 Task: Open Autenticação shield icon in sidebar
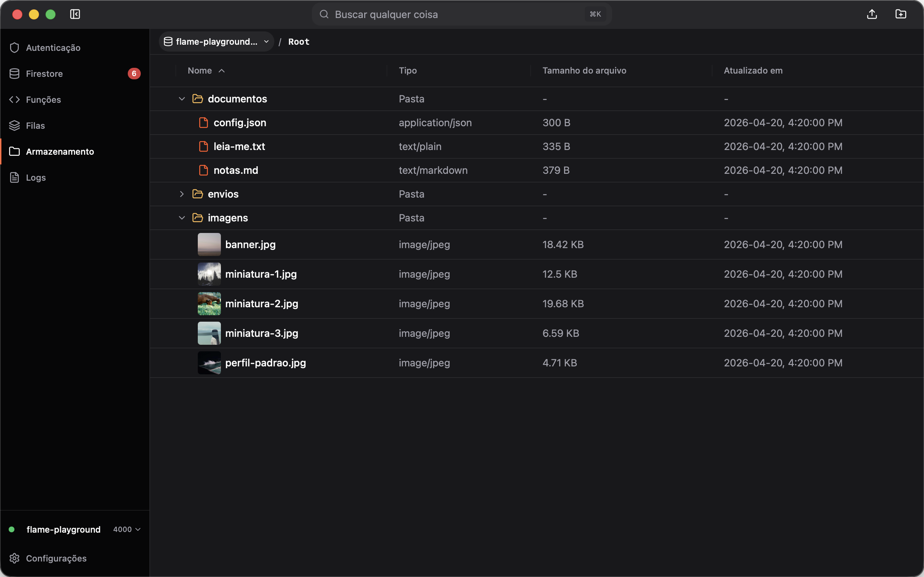[x=14, y=48]
